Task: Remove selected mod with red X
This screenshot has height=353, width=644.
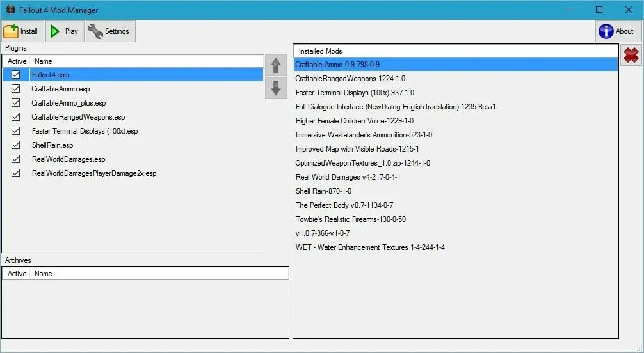Action: 631,56
